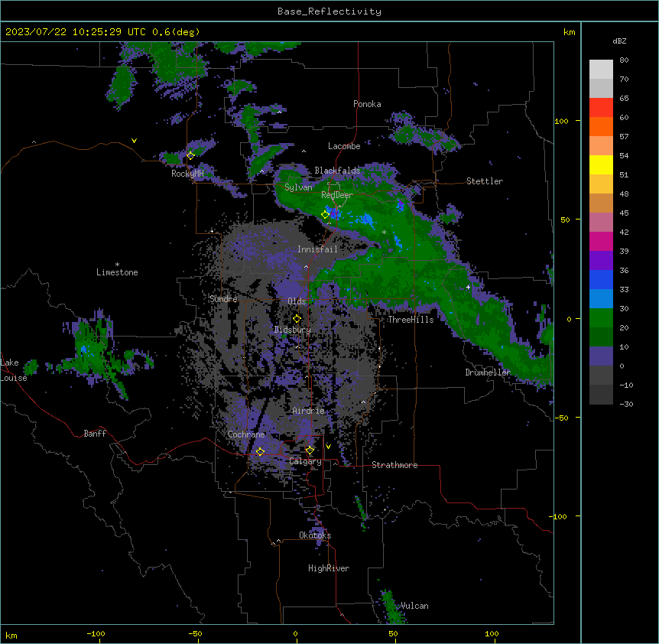Click the Vulcan label
659x644 pixels.
click(x=414, y=606)
